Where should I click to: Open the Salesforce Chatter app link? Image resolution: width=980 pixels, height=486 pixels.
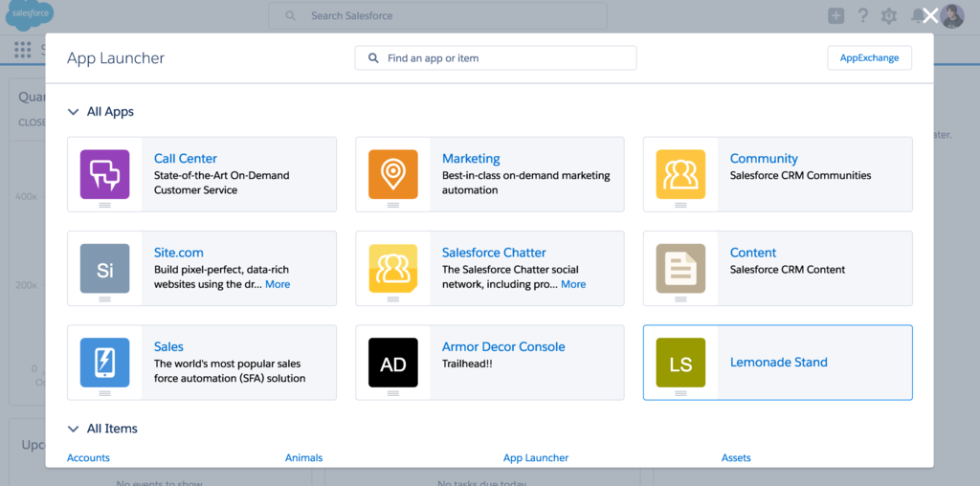pyautogui.click(x=494, y=253)
